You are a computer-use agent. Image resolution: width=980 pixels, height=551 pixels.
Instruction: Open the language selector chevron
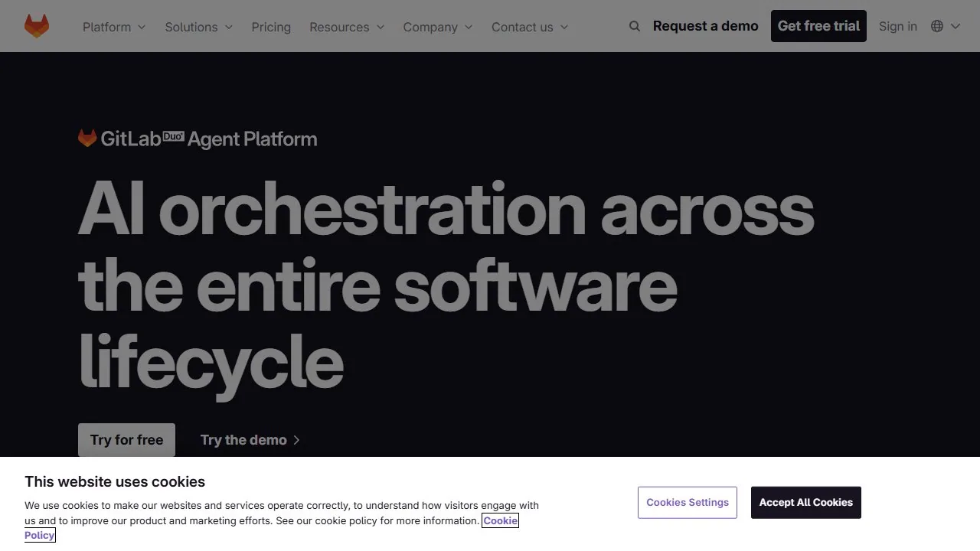955,26
